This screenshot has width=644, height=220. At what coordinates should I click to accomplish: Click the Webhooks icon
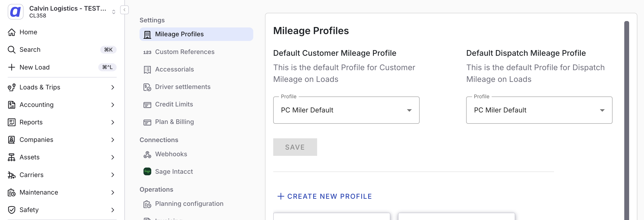tap(147, 154)
